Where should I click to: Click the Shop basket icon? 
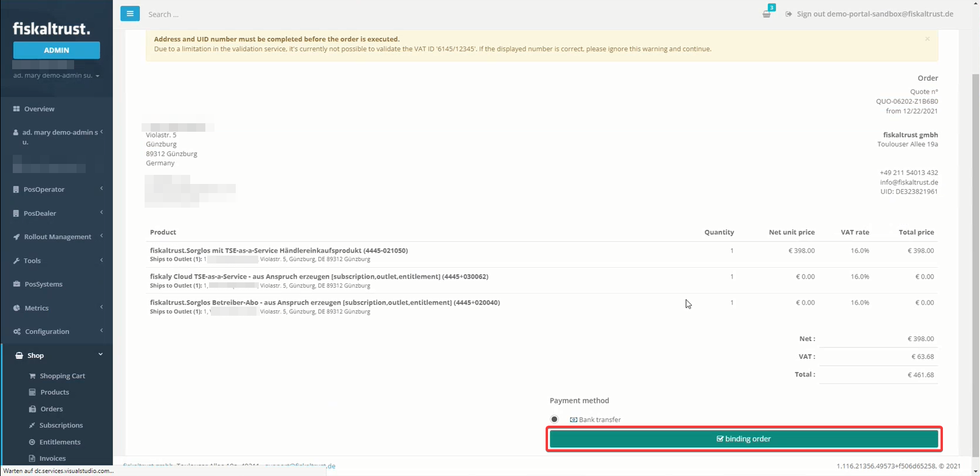coord(19,355)
